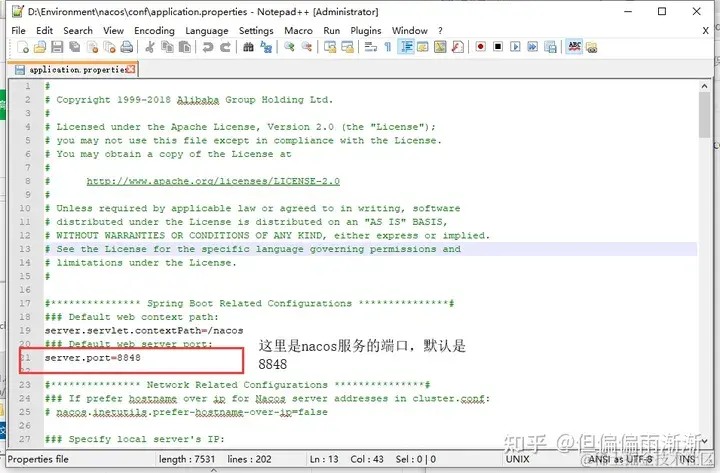This screenshot has height=473, width=720.
Task: Click the server.servlet.contextPath=/nacos line
Action: (x=144, y=331)
